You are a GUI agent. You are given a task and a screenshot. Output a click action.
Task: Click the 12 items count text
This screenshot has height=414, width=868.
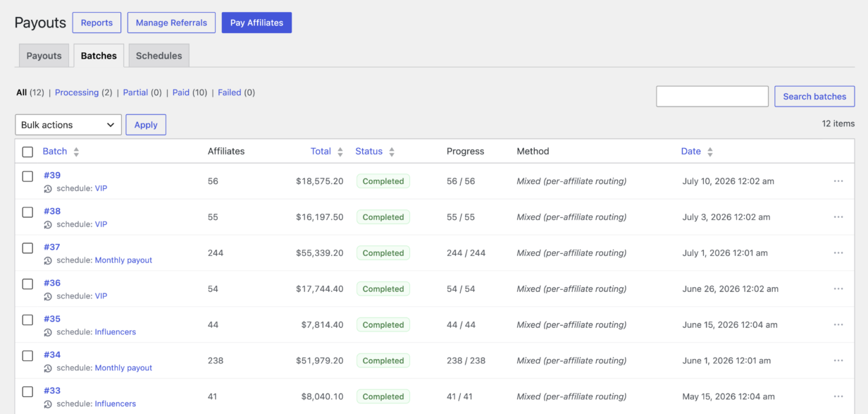(838, 123)
